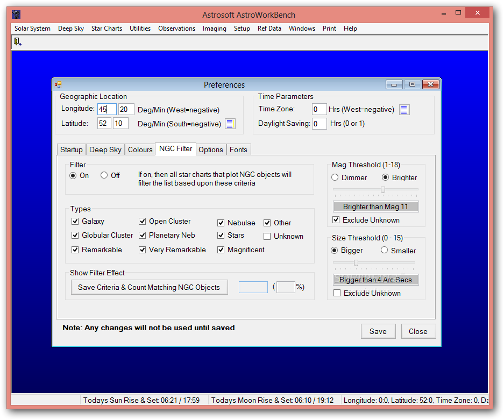
Task: Click the Save button
Action: pyautogui.click(x=378, y=331)
